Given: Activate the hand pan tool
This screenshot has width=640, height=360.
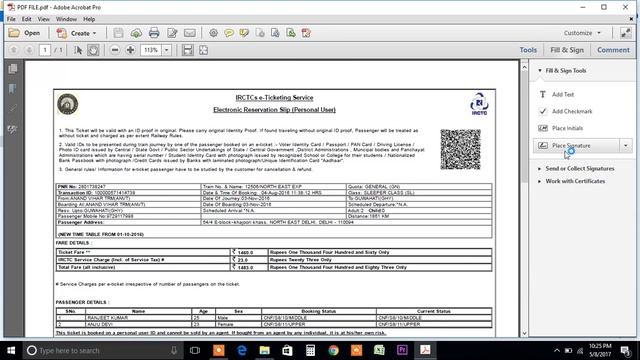Looking at the screenshot, I should 93,50.
